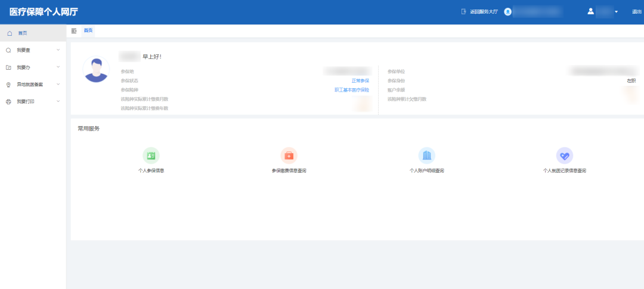Screen dimensions: 644x289
Task: Expand the 我要查 menu chevron
Action: tap(58, 50)
